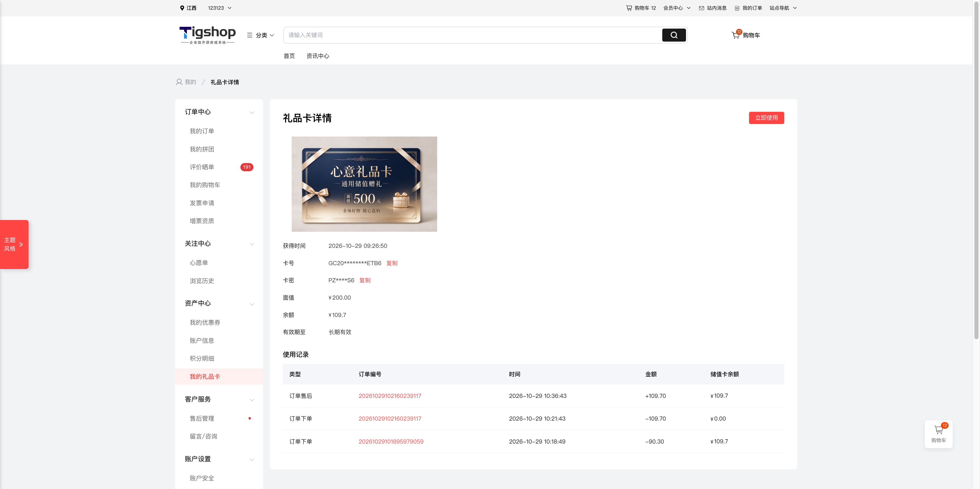Open the 会员中心 dropdown
Viewport: 980px width, 489px height.
click(x=677, y=8)
